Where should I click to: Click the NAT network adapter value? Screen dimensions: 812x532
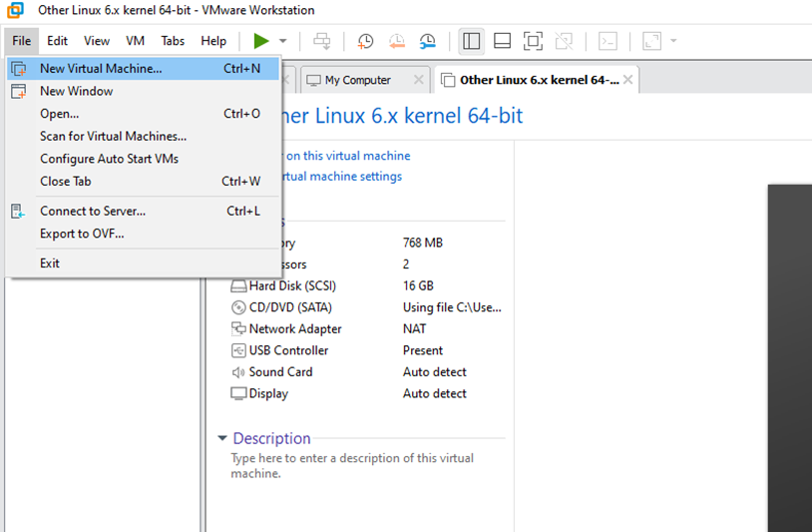pyautogui.click(x=414, y=329)
